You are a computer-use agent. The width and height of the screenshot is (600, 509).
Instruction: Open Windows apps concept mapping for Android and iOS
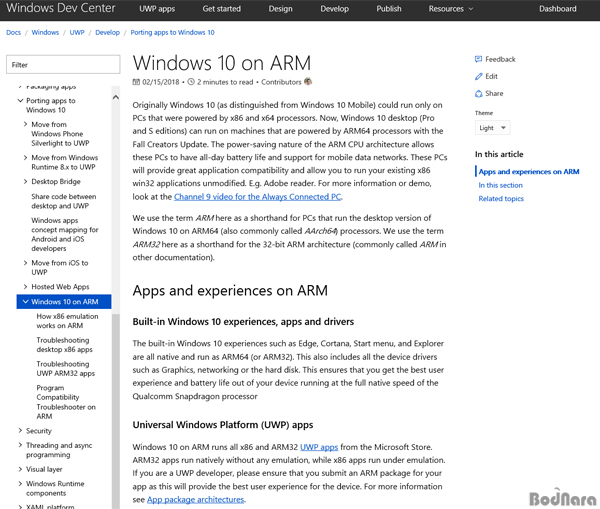65,234
